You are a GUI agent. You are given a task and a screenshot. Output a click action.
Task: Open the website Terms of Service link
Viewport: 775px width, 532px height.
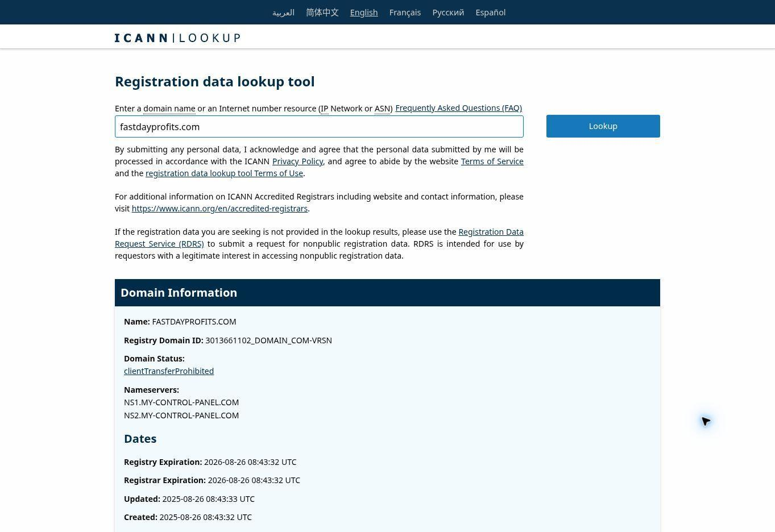(492, 161)
